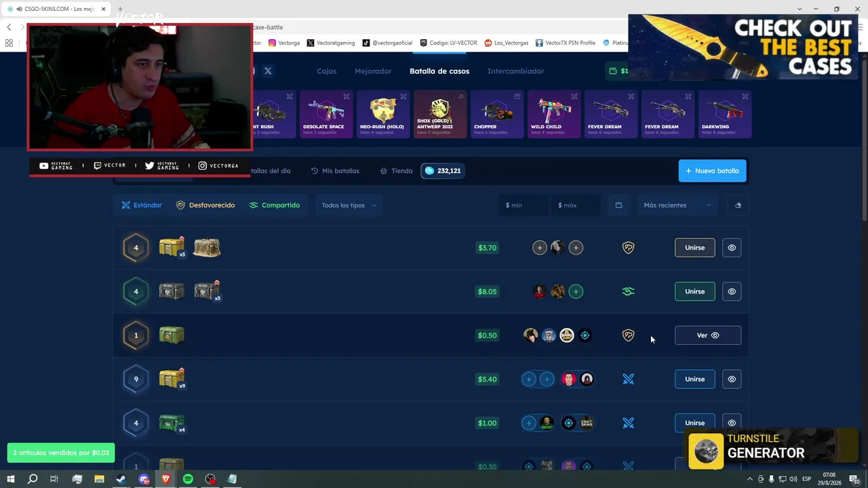Image resolution: width=868 pixels, height=488 pixels.
Task: Open the Vectoratgaming X bookmark
Action: tap(331, 43)
